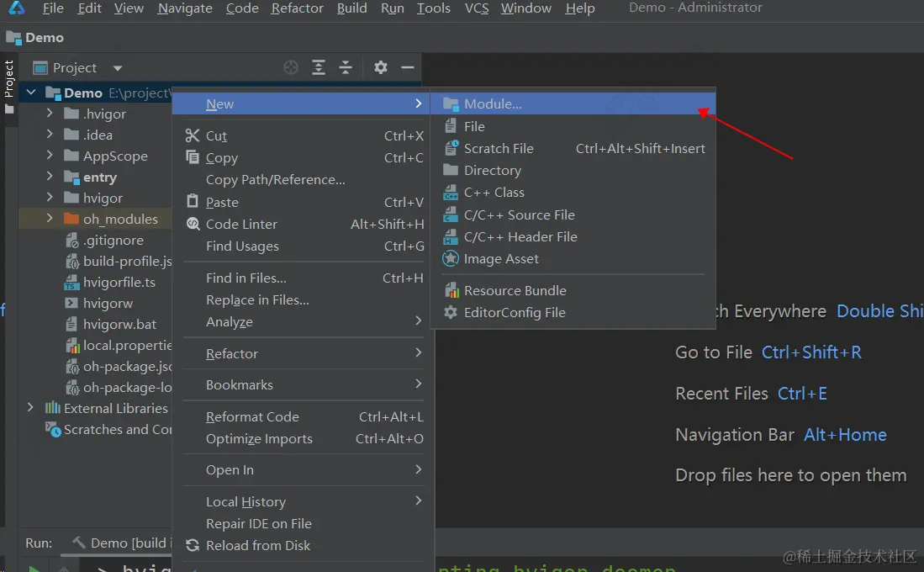924x572 pixels.
Task: Expand External Libraries node
Action: click(30, 408)
